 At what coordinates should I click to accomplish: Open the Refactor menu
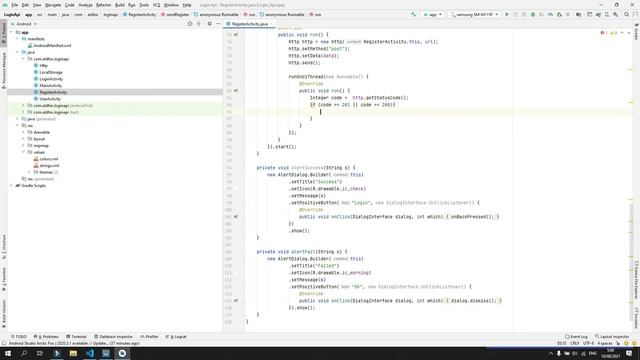click(x=103, y=5)
